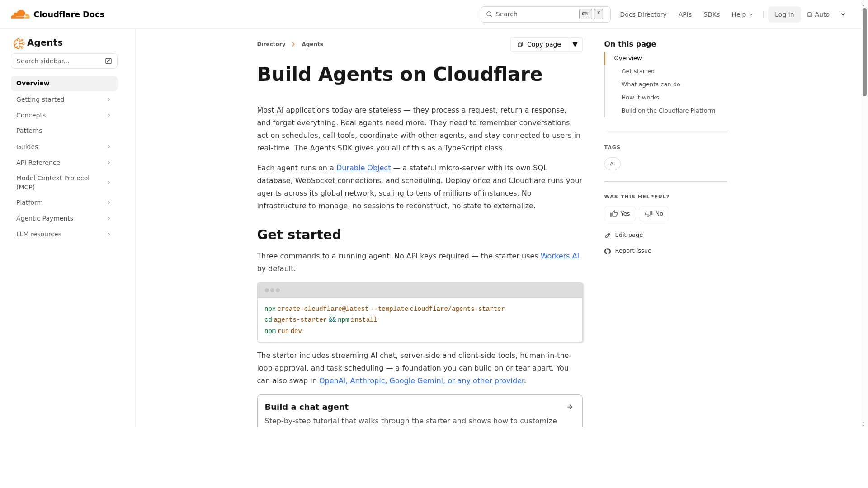Expand the API Reference sidebar section

pos(108,163)
